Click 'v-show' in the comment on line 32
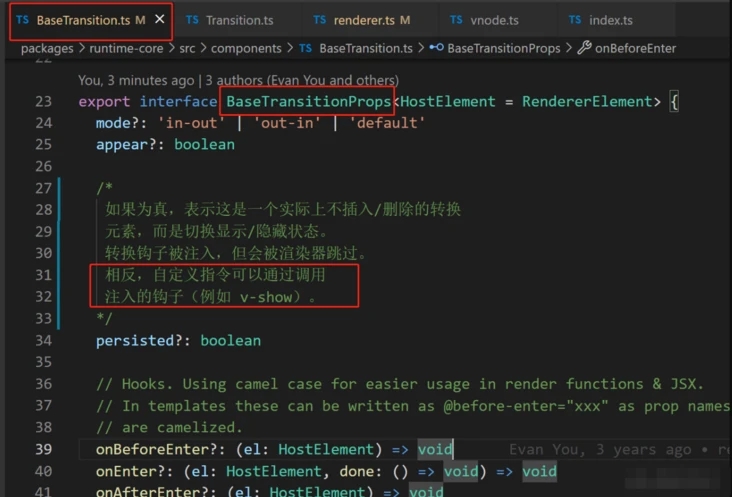Screen dimensions: 732x497 click(x=266, y=297)
